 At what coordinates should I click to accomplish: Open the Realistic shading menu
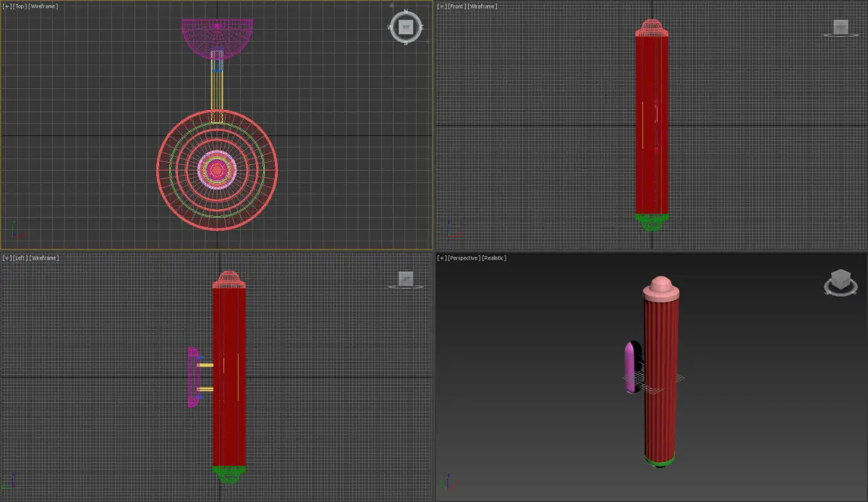coord(494,258)
